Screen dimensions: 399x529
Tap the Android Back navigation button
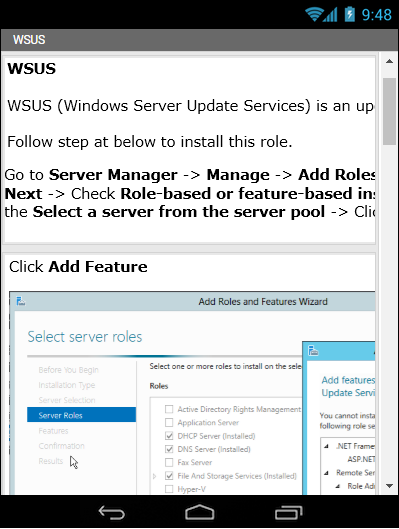tap(112, 513)
